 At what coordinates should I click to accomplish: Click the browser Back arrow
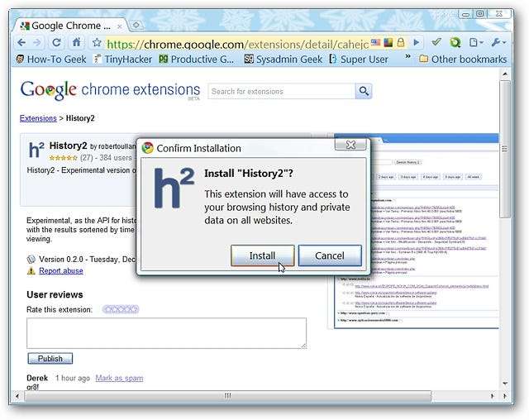click(21, 42)
